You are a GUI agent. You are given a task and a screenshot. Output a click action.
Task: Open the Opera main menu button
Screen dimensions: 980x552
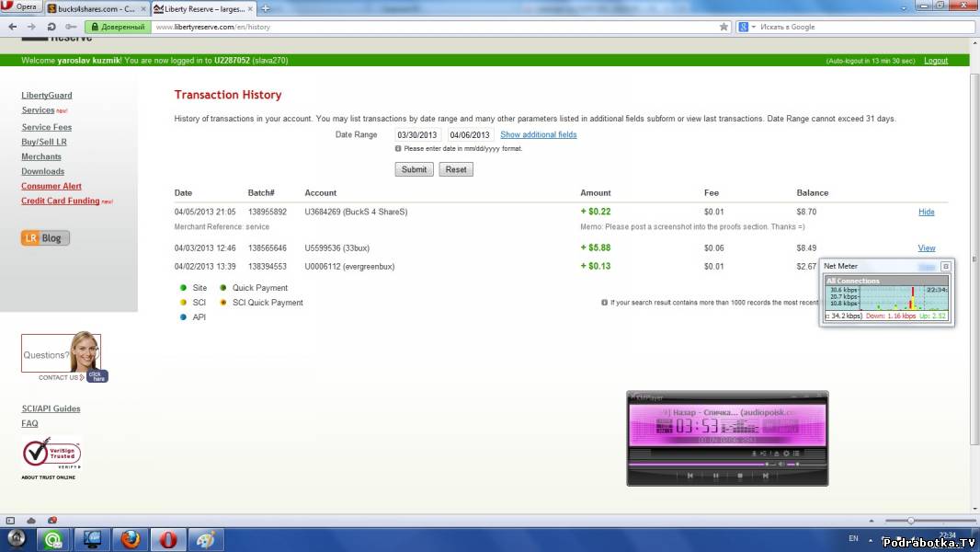[x=20, y=7]
